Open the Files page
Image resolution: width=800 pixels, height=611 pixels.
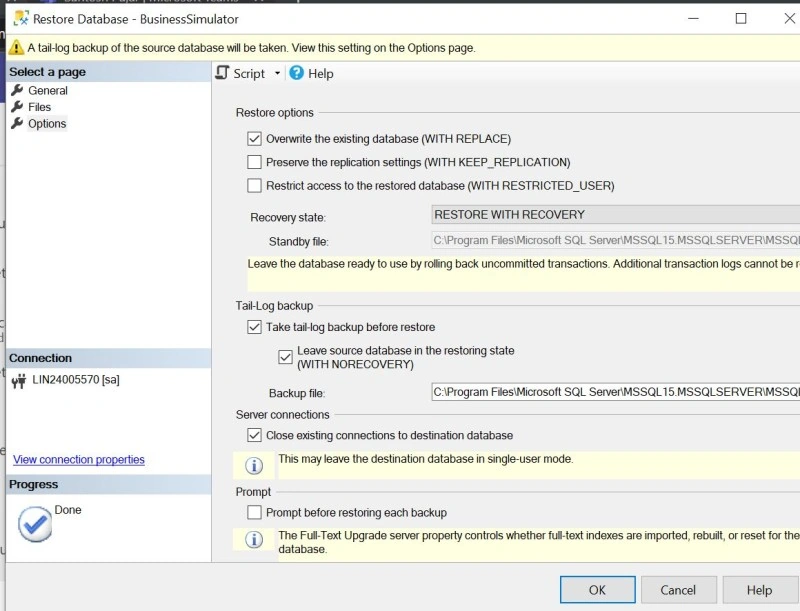pos(39,107)
